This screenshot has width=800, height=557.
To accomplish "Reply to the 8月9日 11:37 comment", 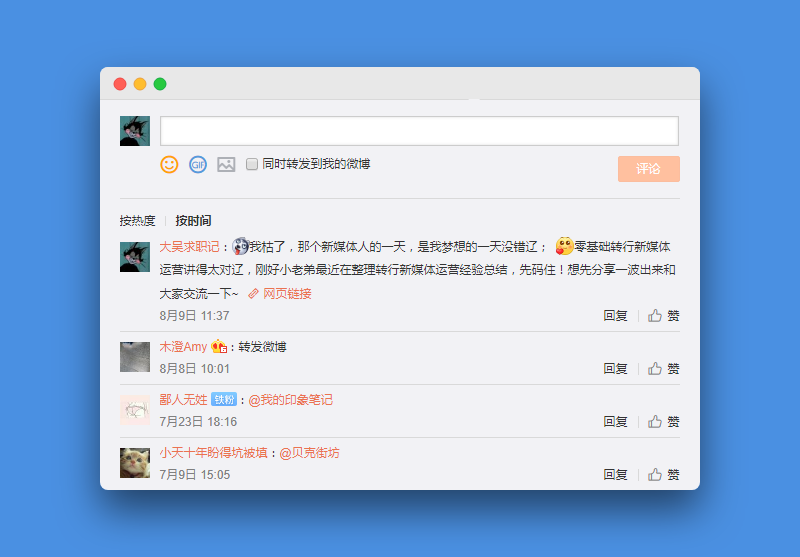I will click(x=615, y=316).
